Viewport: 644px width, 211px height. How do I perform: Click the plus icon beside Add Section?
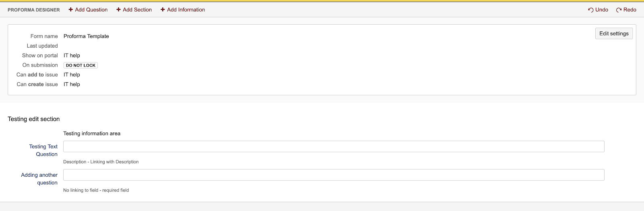point(119,10)
